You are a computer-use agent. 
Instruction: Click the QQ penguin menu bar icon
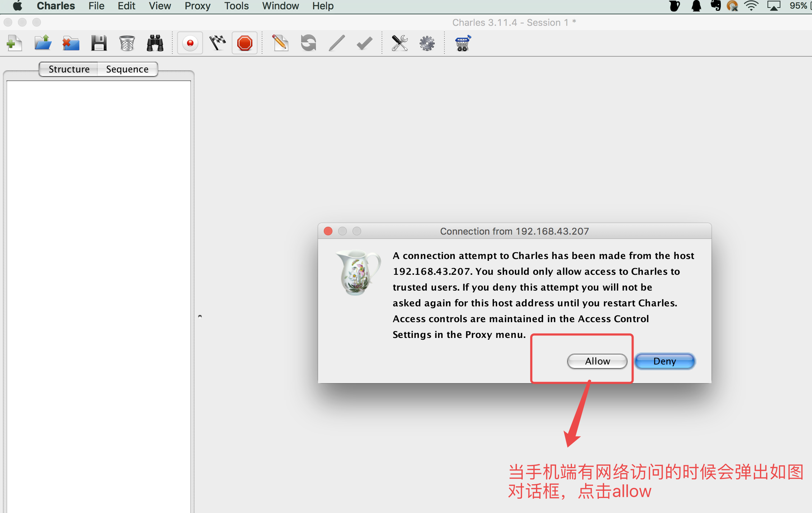(696, 6)
